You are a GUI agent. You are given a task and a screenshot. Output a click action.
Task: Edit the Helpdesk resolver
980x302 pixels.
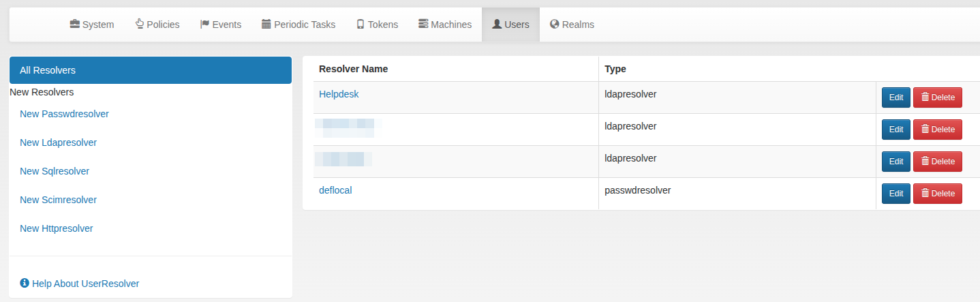[895, 97]
